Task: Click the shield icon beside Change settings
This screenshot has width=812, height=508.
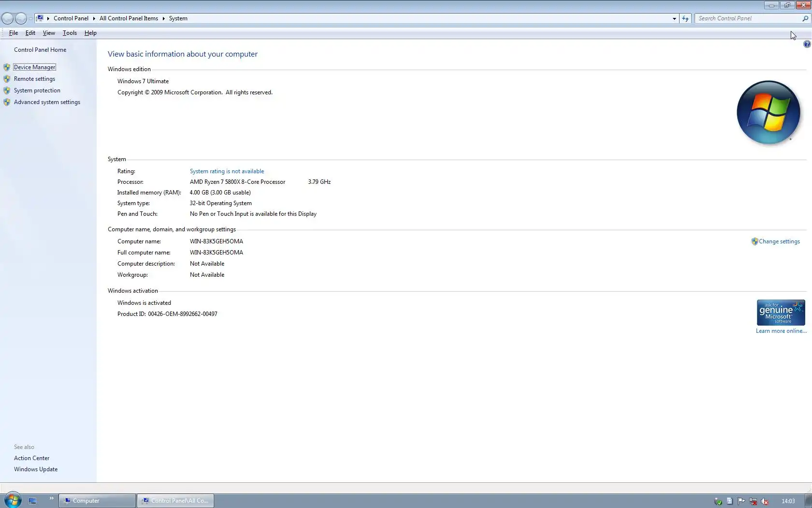Action: pos(754,241)
